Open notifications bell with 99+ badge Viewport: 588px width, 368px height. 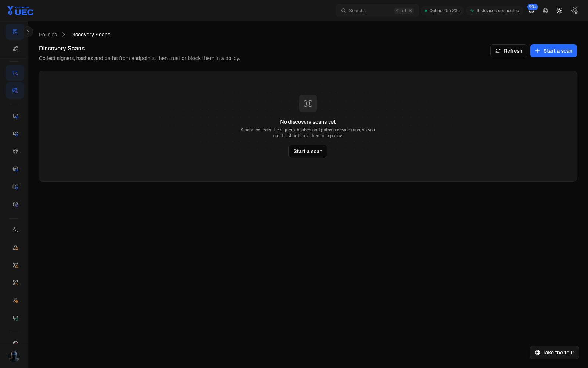coord(531,10)
